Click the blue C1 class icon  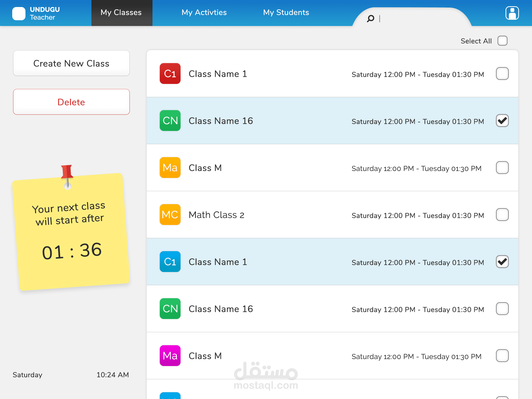pyautogui.click(x=170, y=262)
